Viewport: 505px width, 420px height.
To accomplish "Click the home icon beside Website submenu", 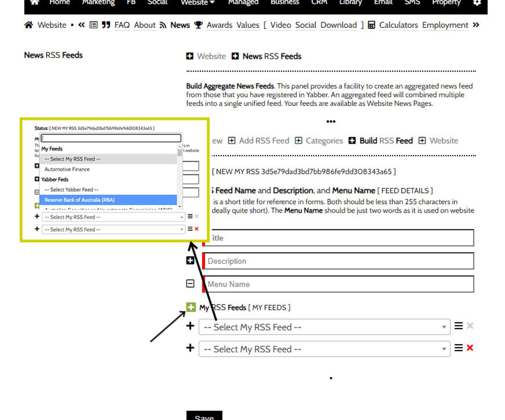I will point(29,25).
